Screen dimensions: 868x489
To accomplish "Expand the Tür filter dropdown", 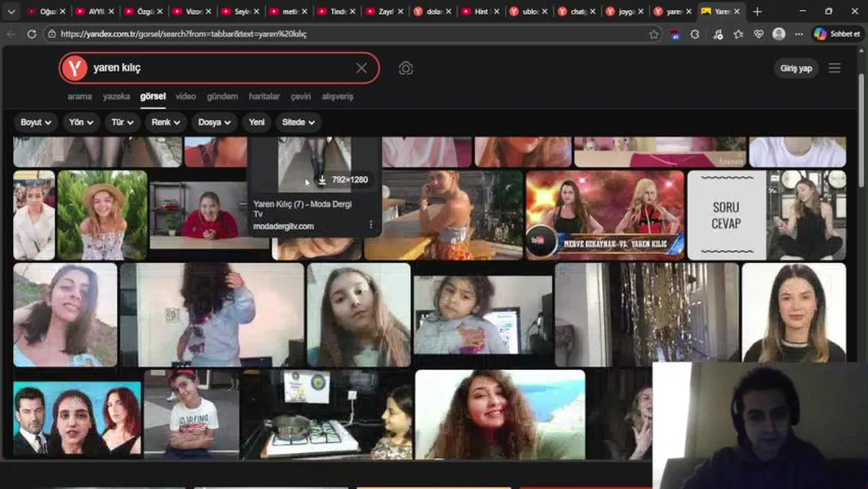I will [x=122, y=122].
